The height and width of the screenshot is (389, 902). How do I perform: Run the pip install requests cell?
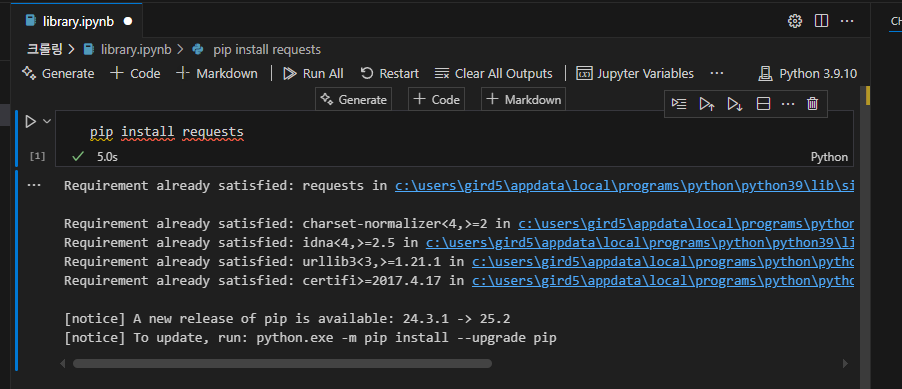tap(30, 121)
